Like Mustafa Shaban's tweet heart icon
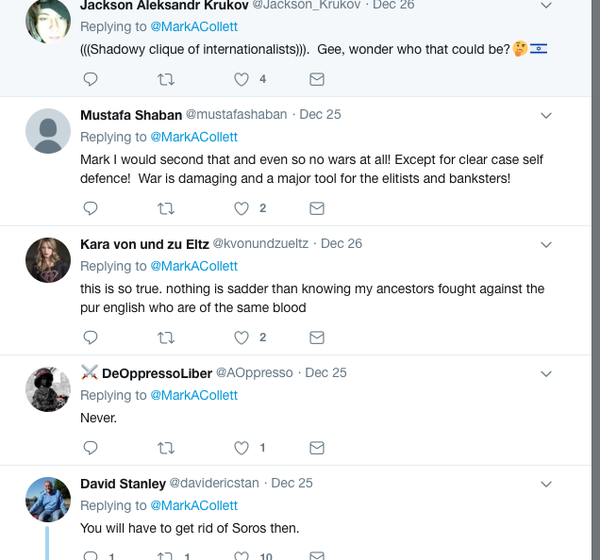600x560 pixels. tap(241, 208)
